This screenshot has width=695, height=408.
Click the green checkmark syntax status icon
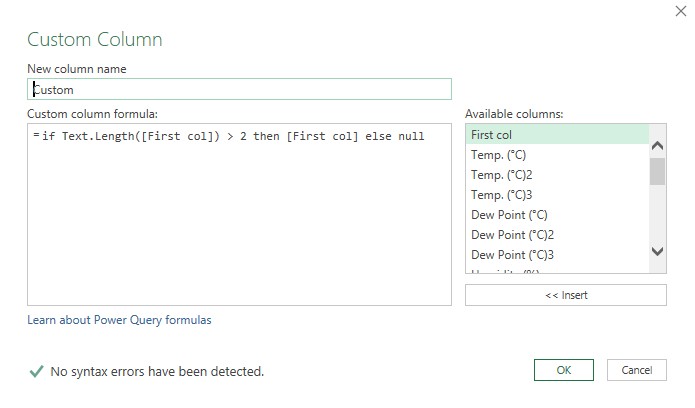tap(36, 372)
